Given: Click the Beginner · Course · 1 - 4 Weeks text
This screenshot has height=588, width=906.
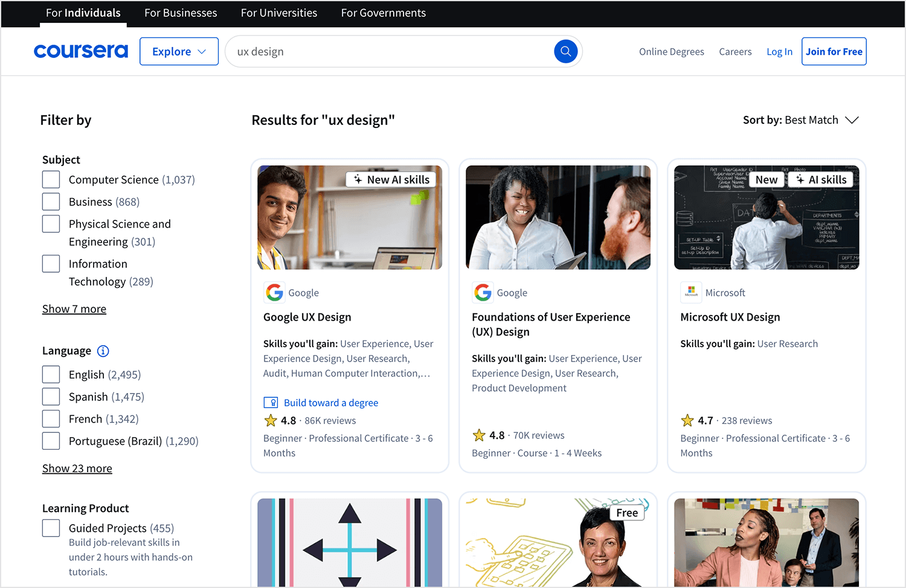Looking at the screenshot, I should pos(537,453).
